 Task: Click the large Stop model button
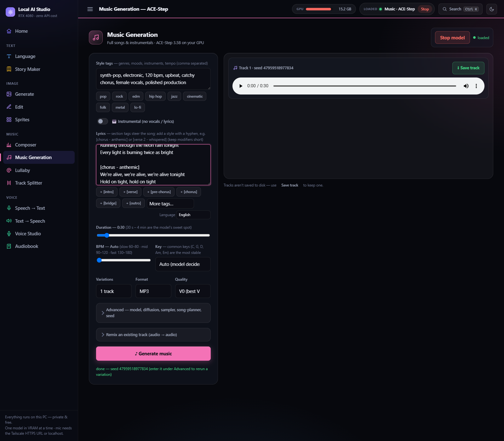click(x=452, y=37)
